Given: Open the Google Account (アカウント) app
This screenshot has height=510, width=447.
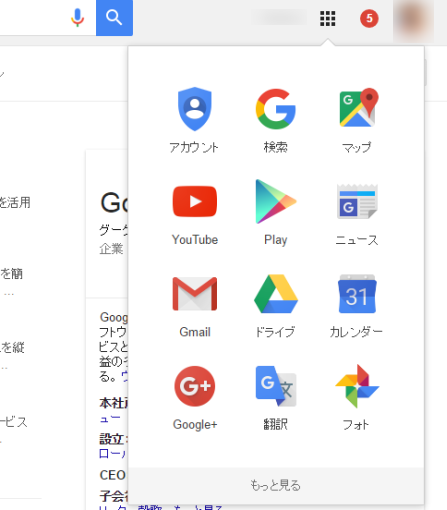Looking at the screenshot, I should coord(195,120).
